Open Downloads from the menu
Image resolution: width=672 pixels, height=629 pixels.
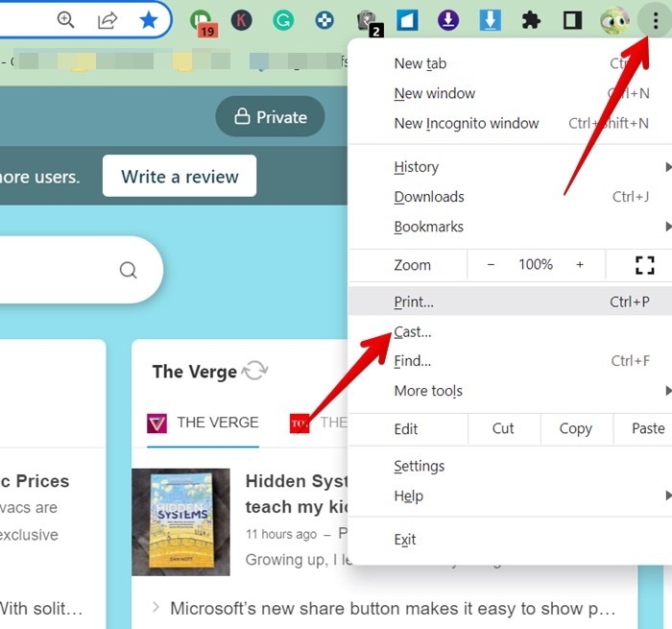tap(510, 197)
